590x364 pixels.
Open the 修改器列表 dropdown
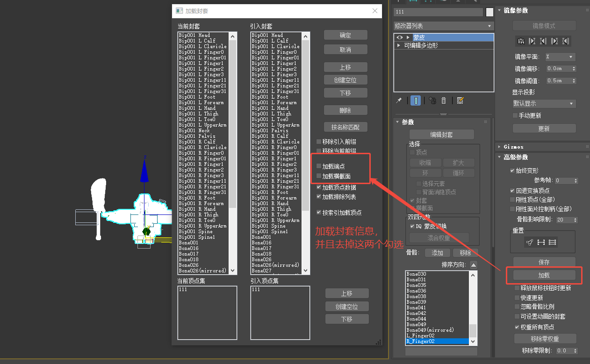click(x=443, y=26)
